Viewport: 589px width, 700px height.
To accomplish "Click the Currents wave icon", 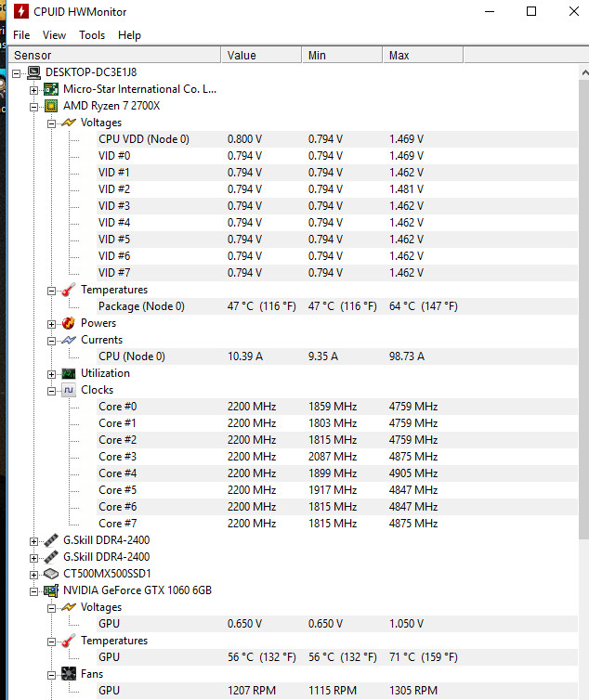I will (69, 340).
